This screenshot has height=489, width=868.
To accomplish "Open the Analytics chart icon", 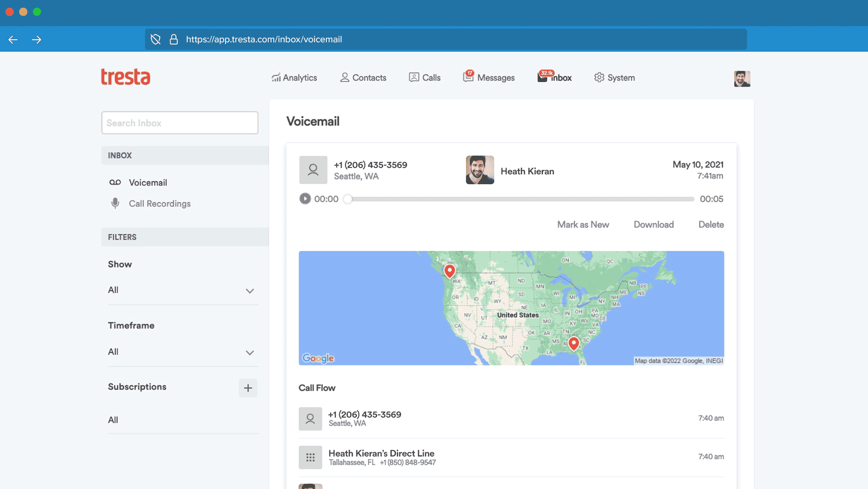I will click(276, 78).
